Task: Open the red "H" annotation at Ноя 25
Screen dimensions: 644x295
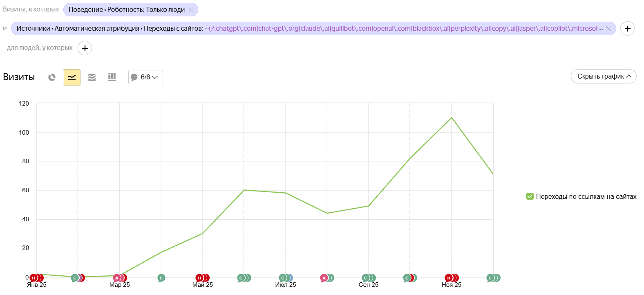Action: [x=448, y=278]
